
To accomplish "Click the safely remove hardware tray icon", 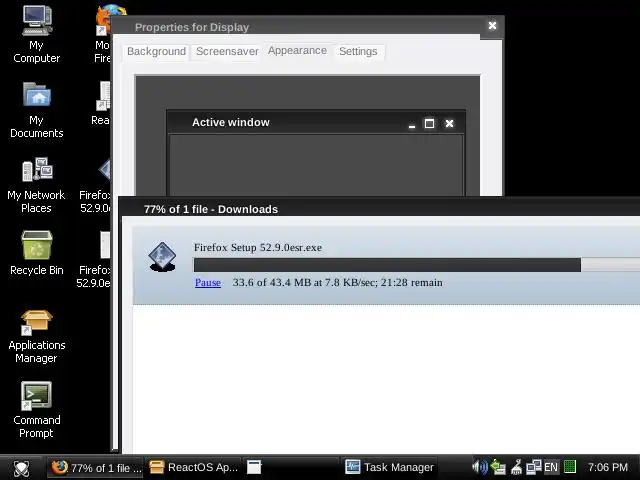I will [498, 467].
